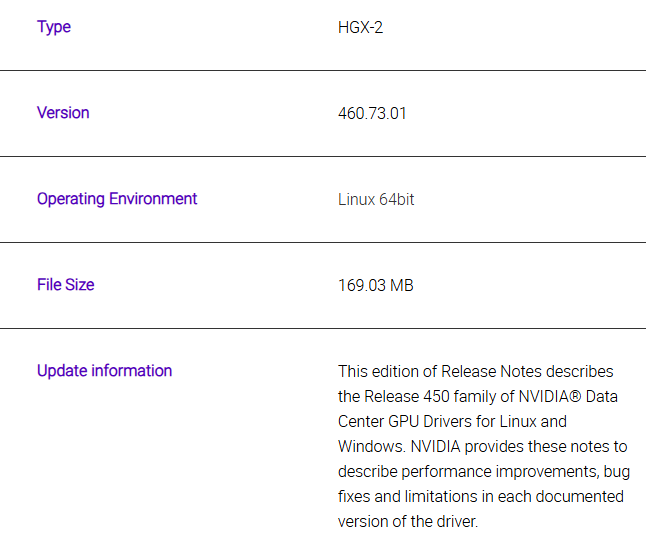Click the words 'Release Notes' in description
The image size is (646, 537).
point(491,371)
